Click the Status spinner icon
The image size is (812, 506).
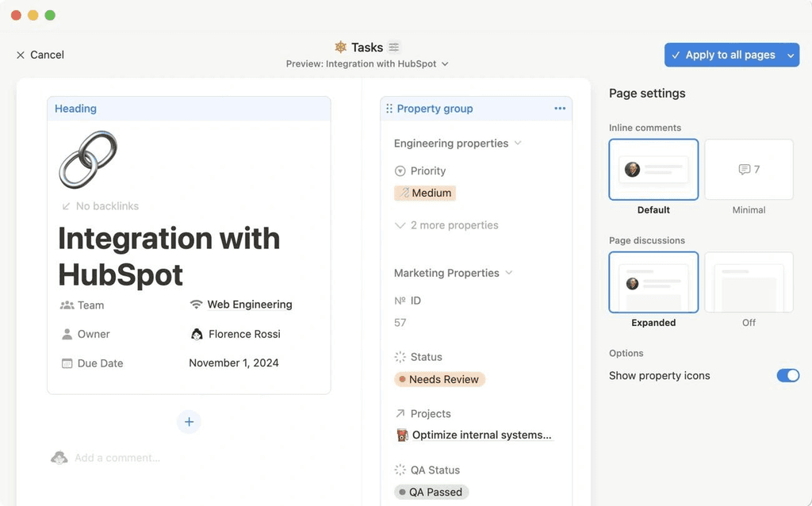pyautogui.click(x=399, y=357)
